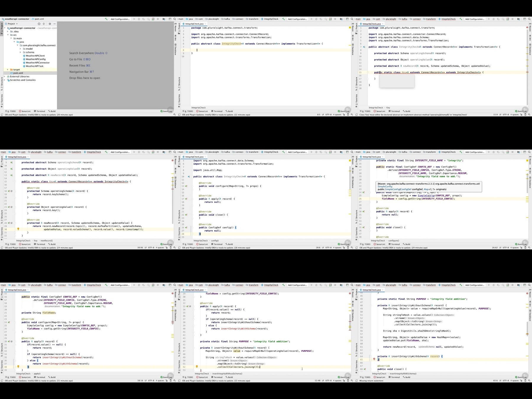The height and width of the screenshot is (399, 532).
Task: Click the yellow warning indicator in the 22-minutes-ago editor
Action: pyautogui.click(x=350, y=27)
